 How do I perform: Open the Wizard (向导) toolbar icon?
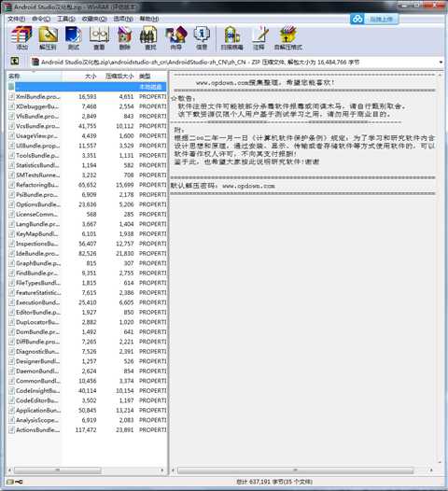coord(175,38)
